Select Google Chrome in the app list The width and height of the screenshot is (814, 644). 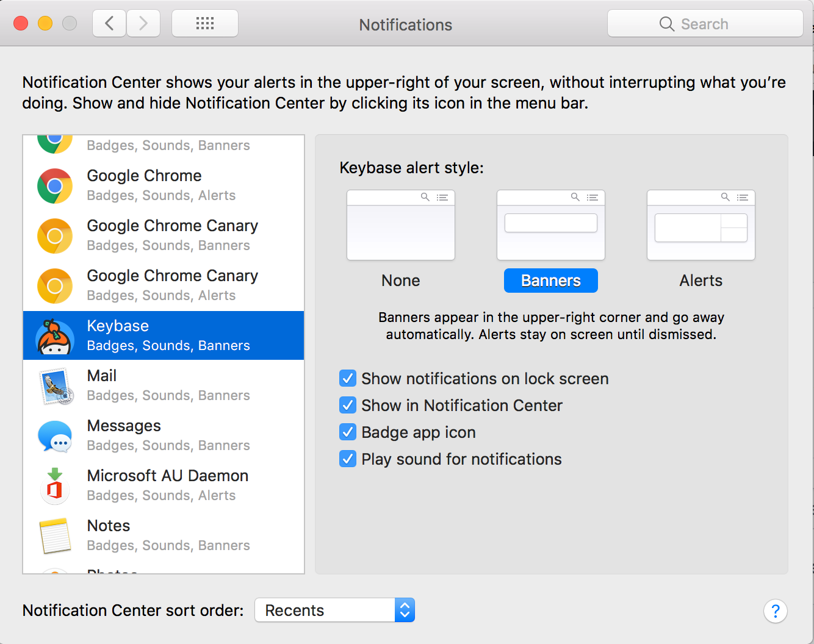click(x=164, y=186)
